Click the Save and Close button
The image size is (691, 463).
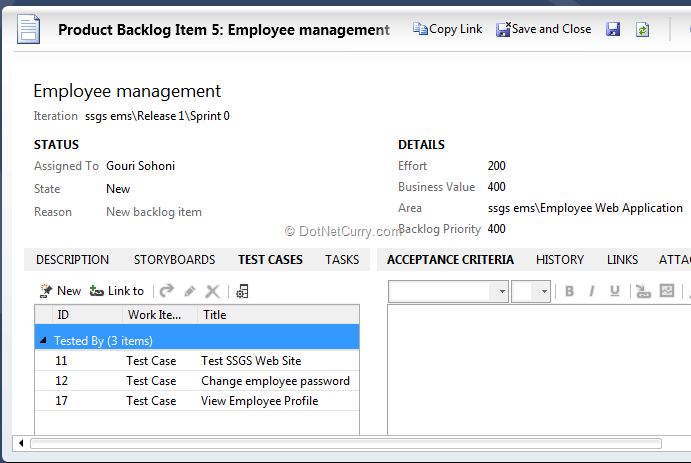(544, 29)
